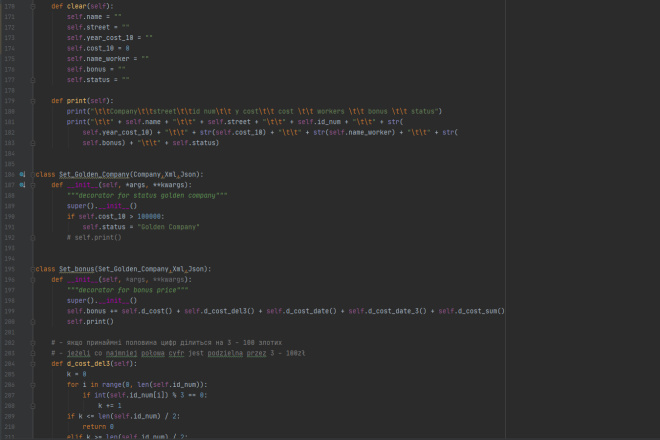
Task: Click line number 204 in the gutter
Action: pyautogui.click(x=9, y=364)
